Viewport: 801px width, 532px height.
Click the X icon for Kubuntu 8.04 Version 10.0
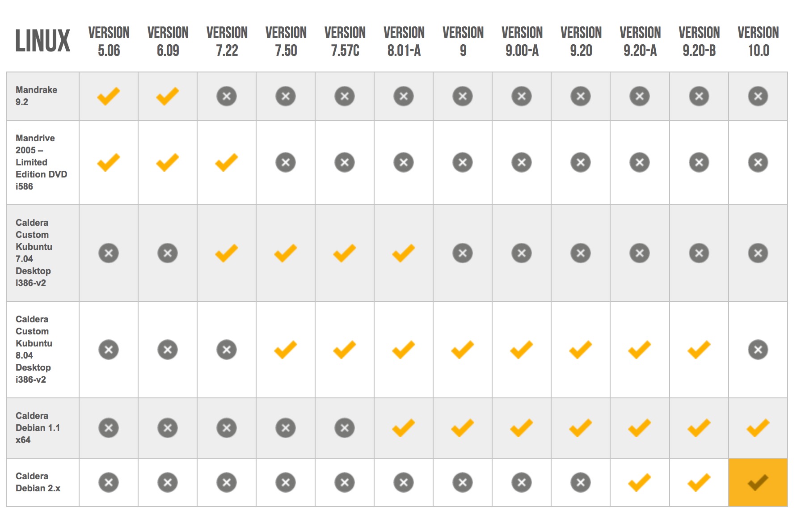pyautogui.click(x=758, y=350)
